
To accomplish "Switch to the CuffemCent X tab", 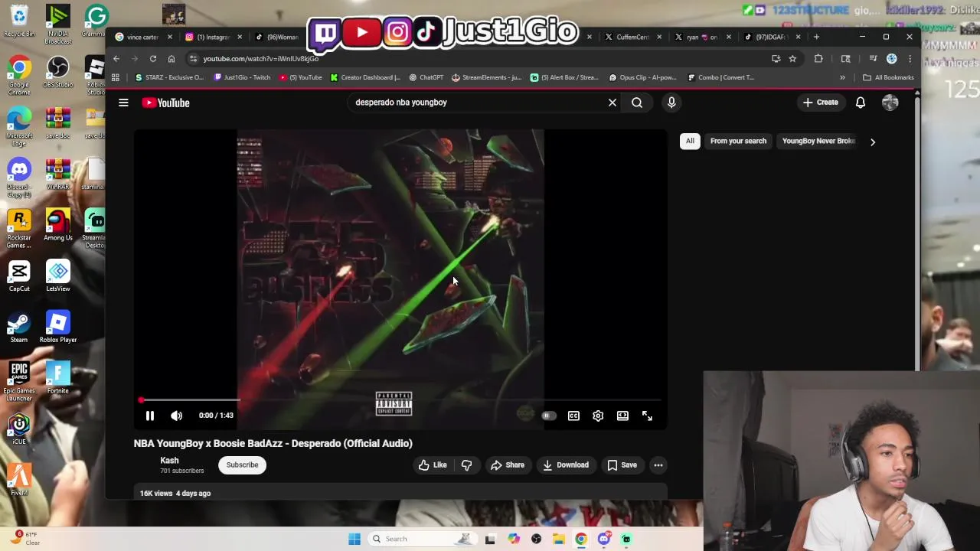I will 632,37.
